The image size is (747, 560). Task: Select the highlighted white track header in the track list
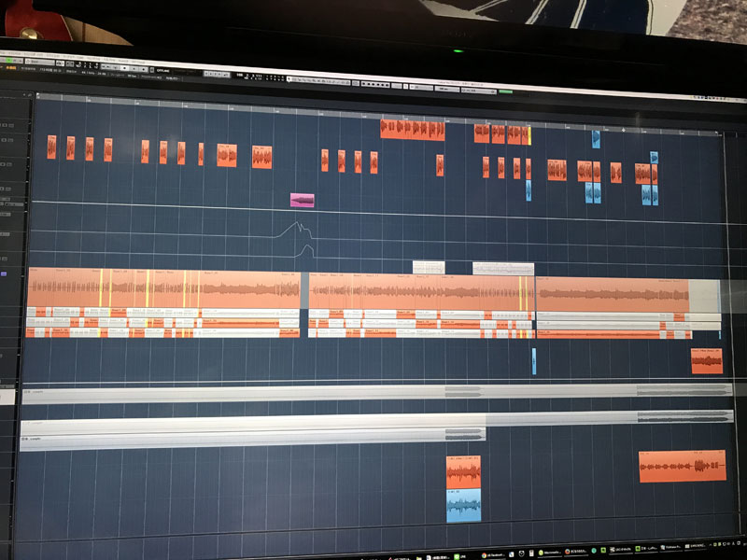click(7, 396)
